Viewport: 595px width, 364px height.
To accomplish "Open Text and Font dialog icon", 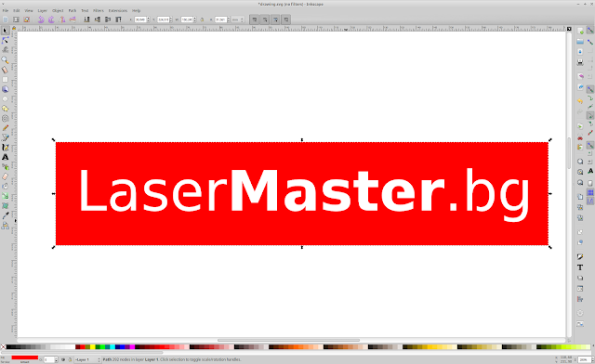I will click(x=580, y=267).
